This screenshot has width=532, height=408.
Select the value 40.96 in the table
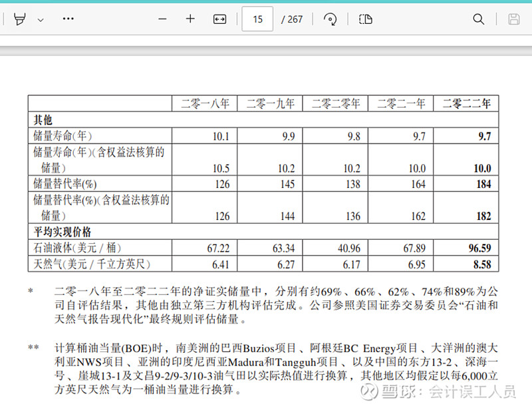click(x=349, y=249)
